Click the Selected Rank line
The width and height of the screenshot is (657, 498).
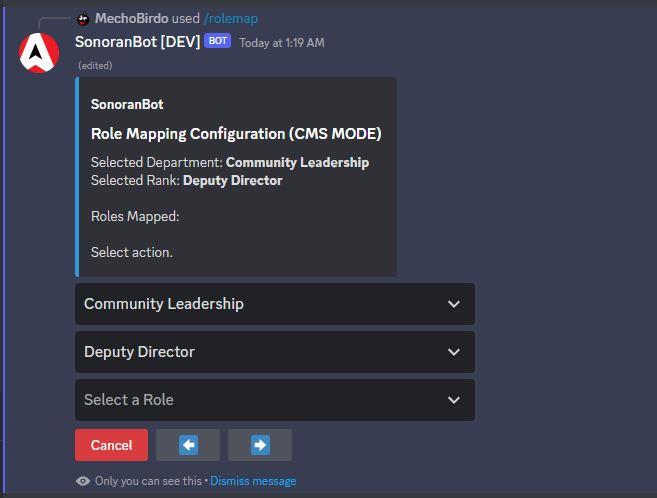click(x=186, y=180)
